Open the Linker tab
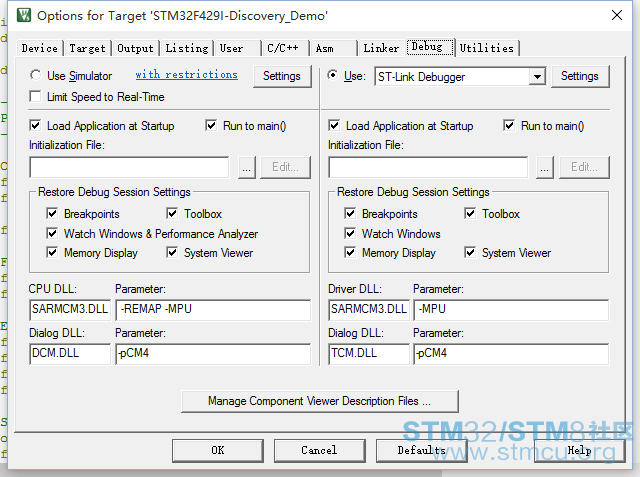Viewport: 640px width, 477px height. point(381,48)
